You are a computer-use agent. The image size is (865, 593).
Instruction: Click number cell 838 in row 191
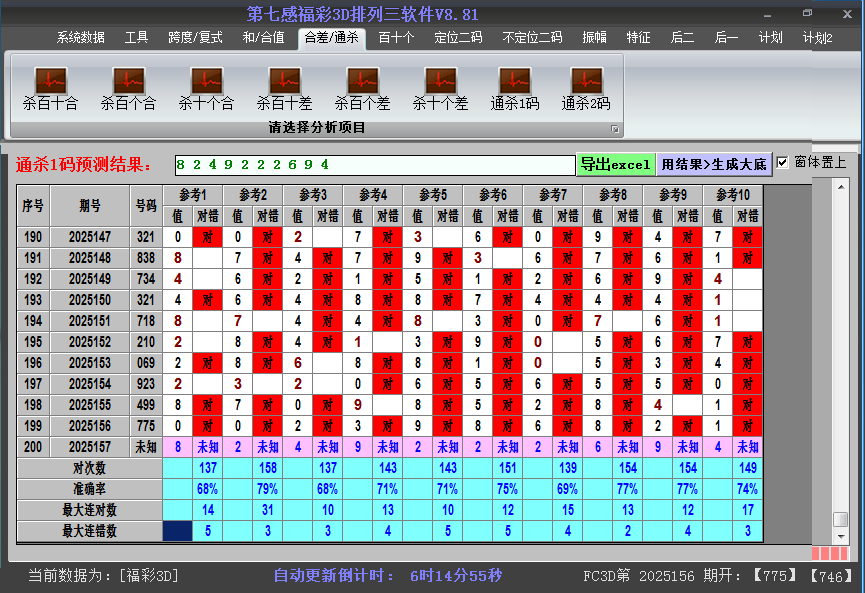pos(146,258)
